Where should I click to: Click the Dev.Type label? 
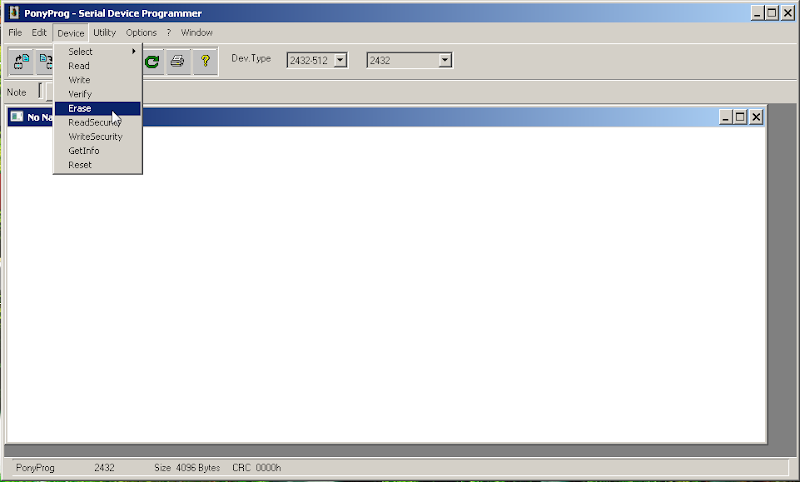(251, 59)
